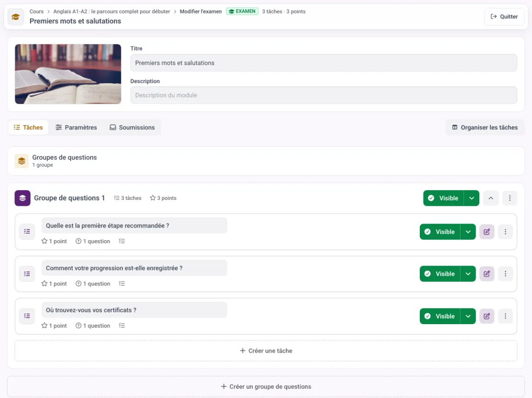The image size is (532, 398).
Task: Click the Description du module field
Action: pyautogui.click(x=324, y=95)
